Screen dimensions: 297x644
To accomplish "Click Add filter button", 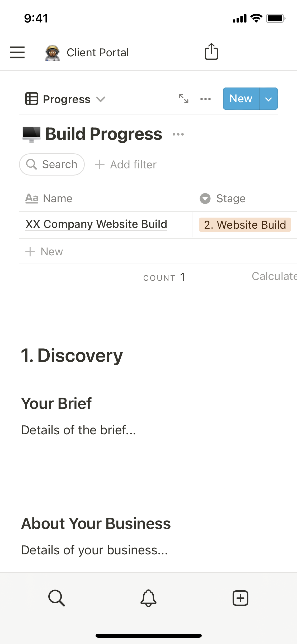I will pos(126,165).
